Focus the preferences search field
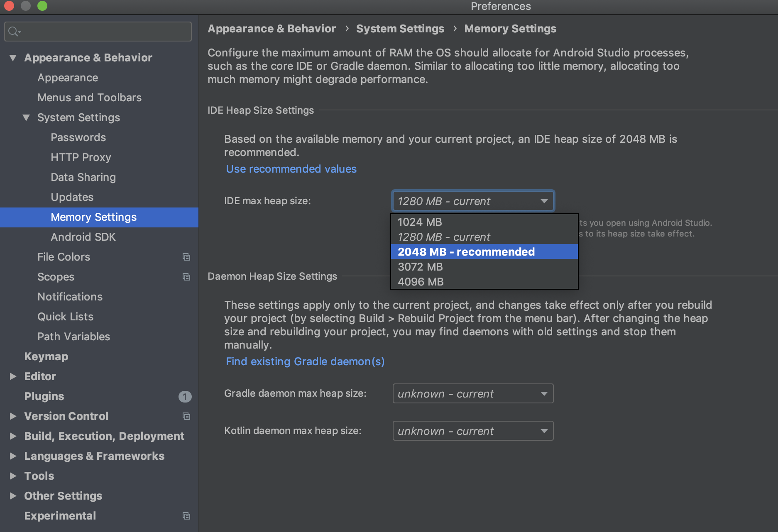Image resolution: width=778 pixels, height=532 pixels. pyautogui.click(x=98, y=32)
